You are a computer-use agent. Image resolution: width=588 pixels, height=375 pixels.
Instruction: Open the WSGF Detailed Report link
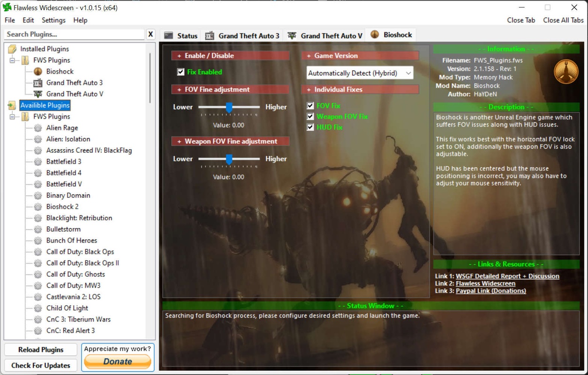(x=507, y=276)
